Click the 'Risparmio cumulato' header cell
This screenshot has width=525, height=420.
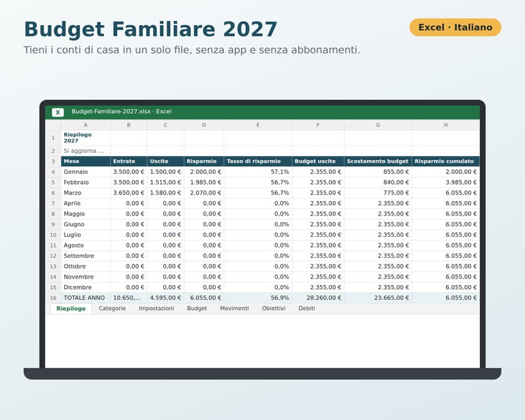point(446,161)
